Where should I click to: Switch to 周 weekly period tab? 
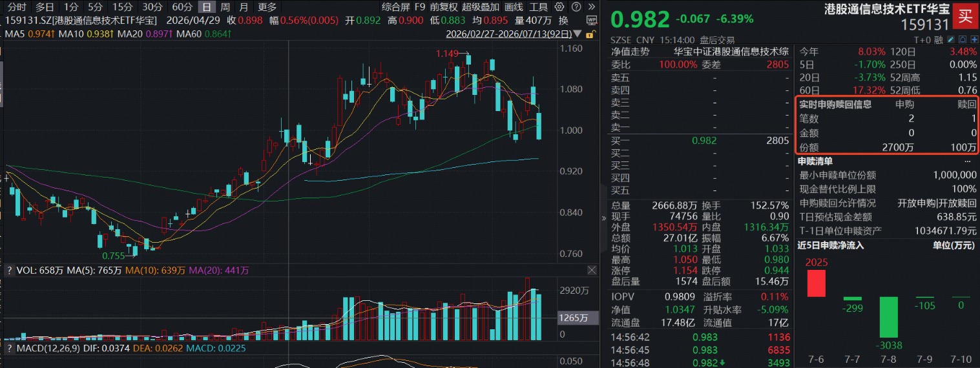pyautogui.click(x=225, y=7)
